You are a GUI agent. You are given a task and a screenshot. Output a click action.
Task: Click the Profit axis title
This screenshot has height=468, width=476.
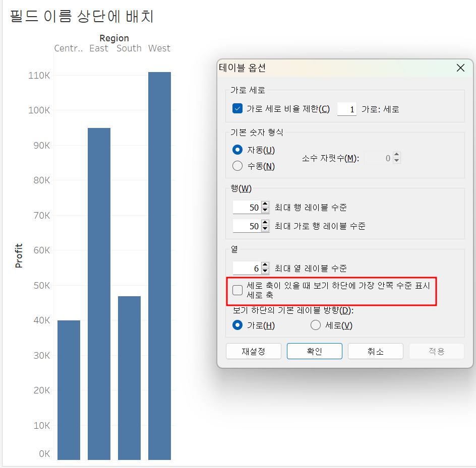pos(19,256)
